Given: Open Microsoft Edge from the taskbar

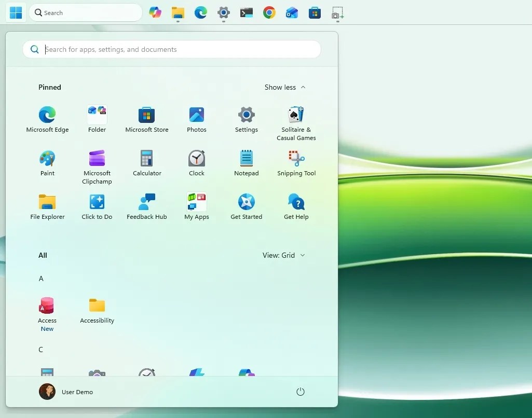Looking at the screenshot, I should pos(200,12).
